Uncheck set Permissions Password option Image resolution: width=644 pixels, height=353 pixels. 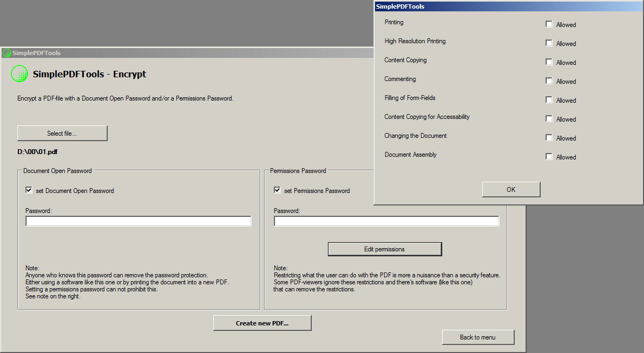(277, 190)
